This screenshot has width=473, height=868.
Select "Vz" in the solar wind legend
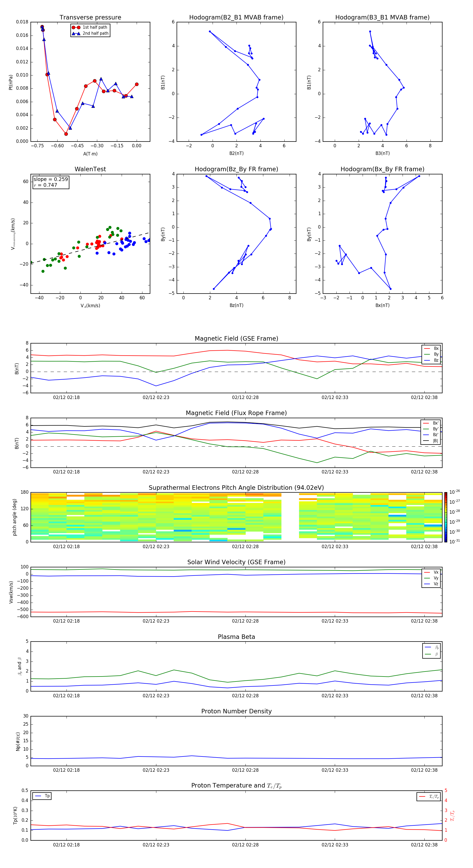[x=431, y=584]
